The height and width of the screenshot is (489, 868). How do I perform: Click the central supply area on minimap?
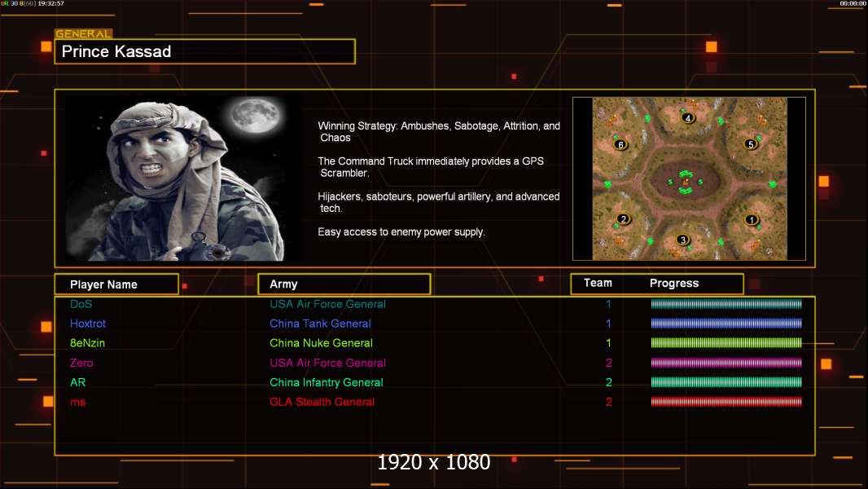(686, 181)
